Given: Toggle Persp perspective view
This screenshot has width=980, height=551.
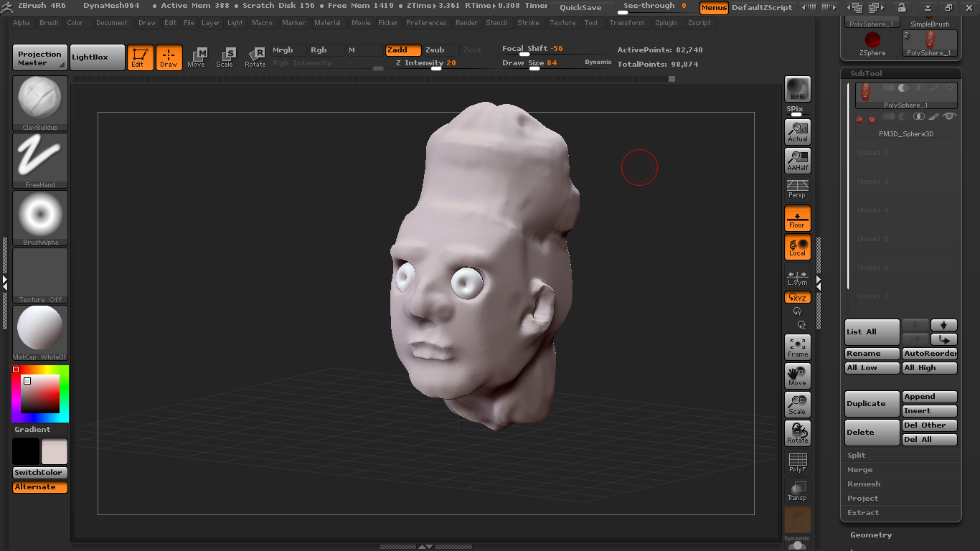Looking at the screenshot, I should coord(797,189).
